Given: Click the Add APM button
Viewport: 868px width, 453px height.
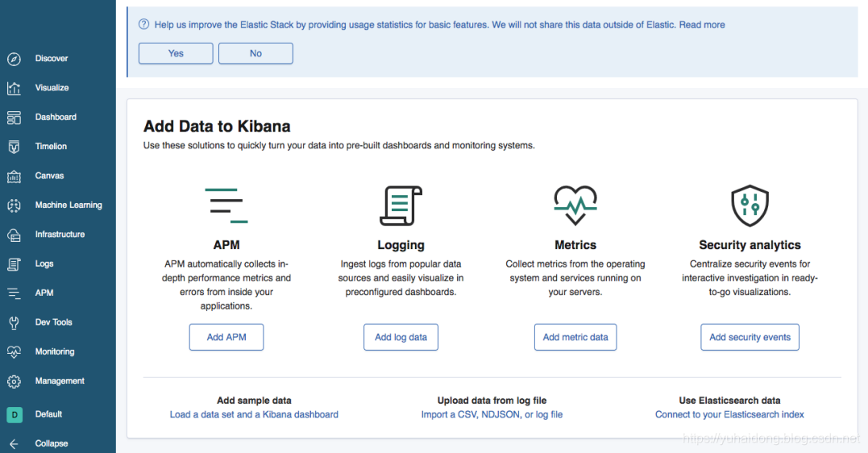Looking at the screenshot, I should click(x=226, y=337).
